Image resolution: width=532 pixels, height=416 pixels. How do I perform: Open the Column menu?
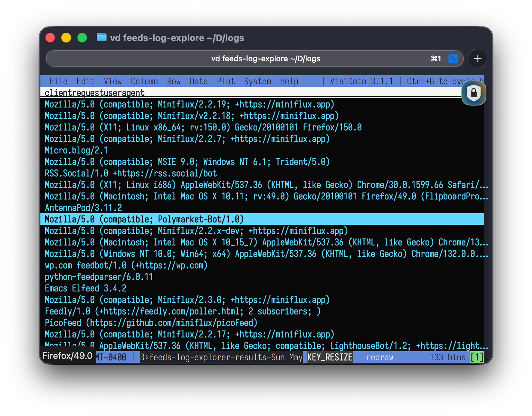(x=144, y=82)
